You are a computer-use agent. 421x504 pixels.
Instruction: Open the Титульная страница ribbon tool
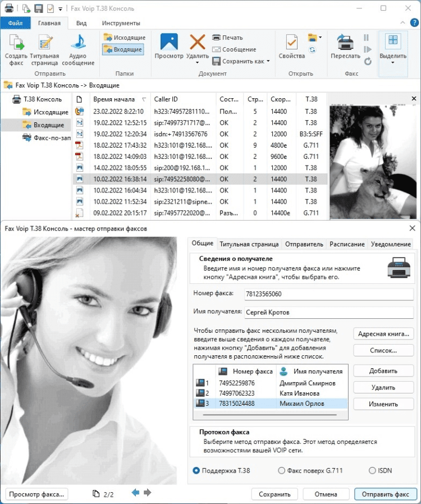coord(45,43)
